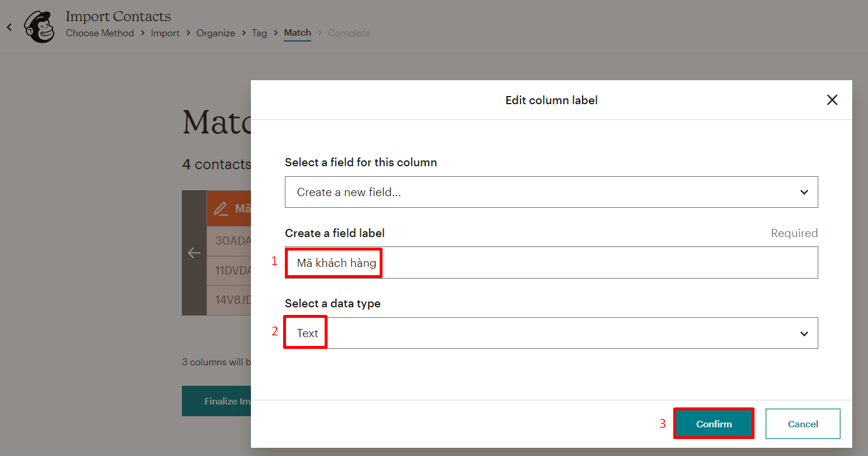This screenshot has height=456, width=868.
Task: Click the pencil edit icon on the column header
Action: 222,208
